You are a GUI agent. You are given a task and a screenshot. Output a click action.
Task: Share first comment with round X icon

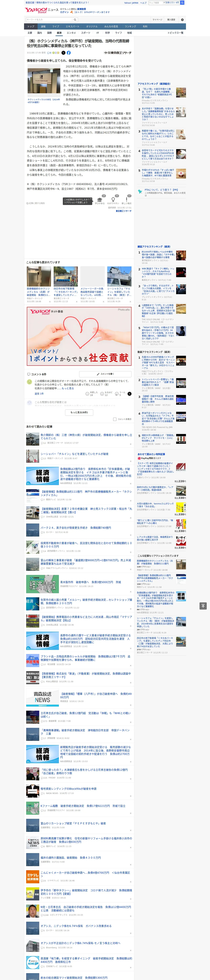(129, 394)
